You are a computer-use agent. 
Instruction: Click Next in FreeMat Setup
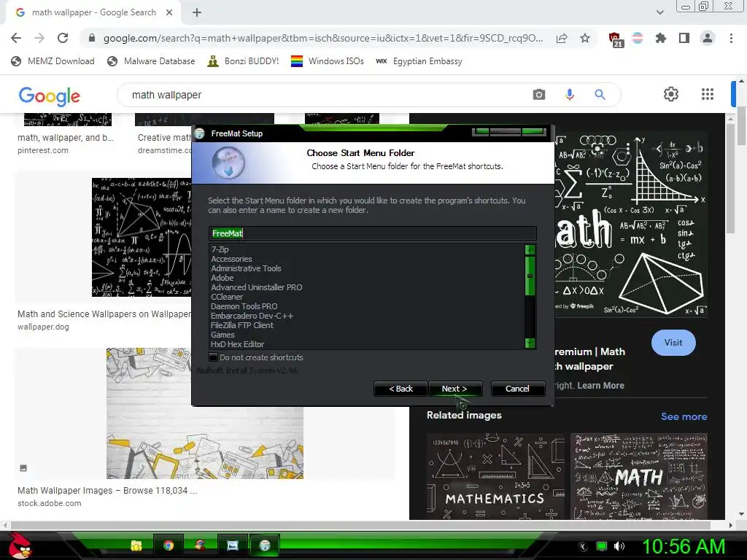[454, 389]
